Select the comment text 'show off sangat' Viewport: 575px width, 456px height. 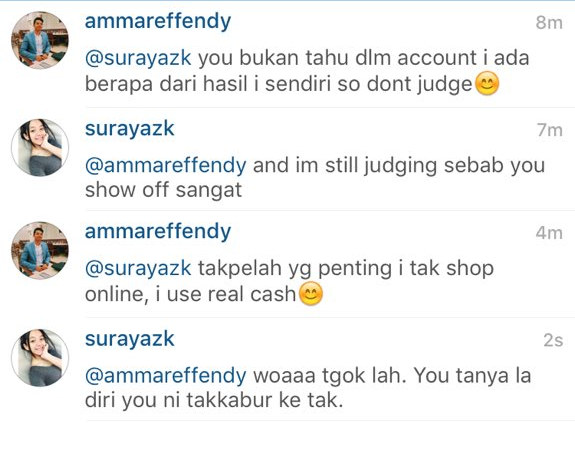[164, 190]
